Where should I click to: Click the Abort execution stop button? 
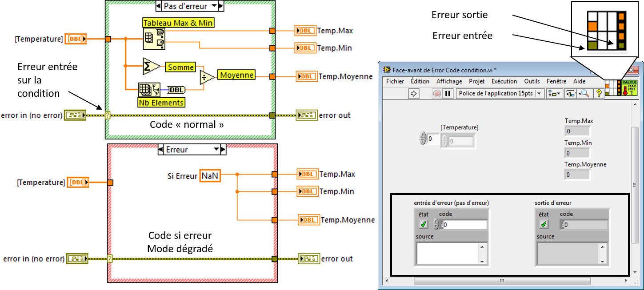point(437,93)
